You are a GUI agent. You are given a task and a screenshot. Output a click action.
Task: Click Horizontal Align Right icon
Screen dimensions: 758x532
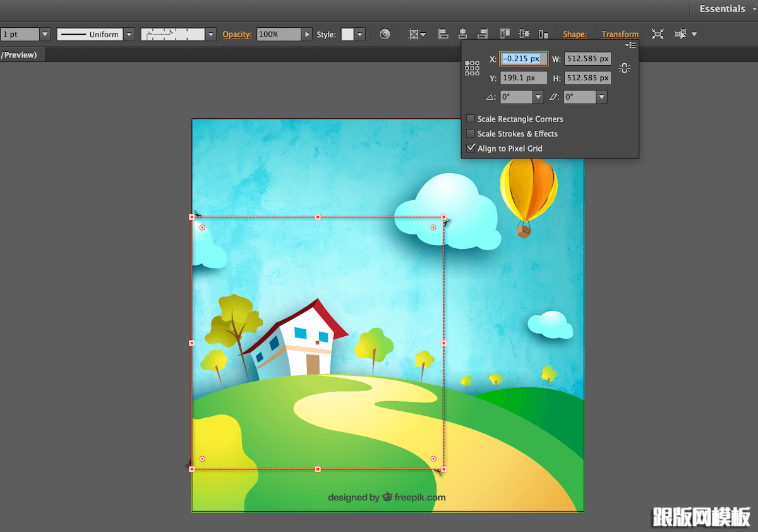pos(483,34)
